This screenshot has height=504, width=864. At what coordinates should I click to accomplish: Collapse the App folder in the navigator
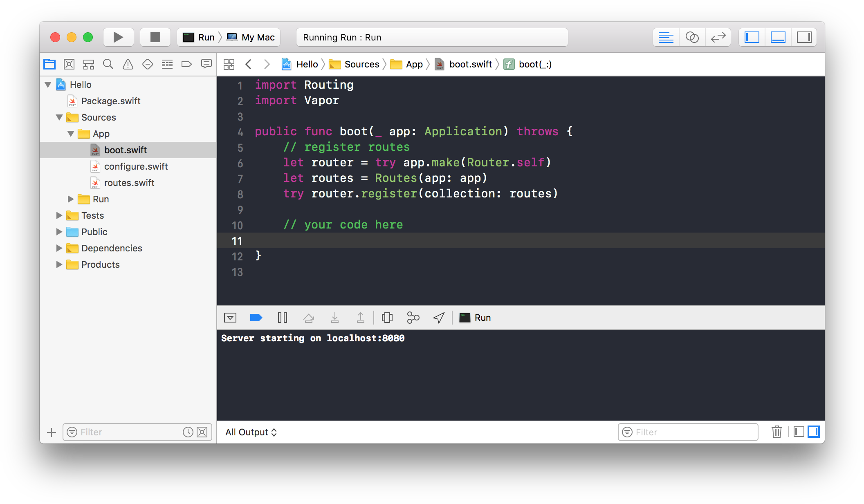click(x=71, y=134)
